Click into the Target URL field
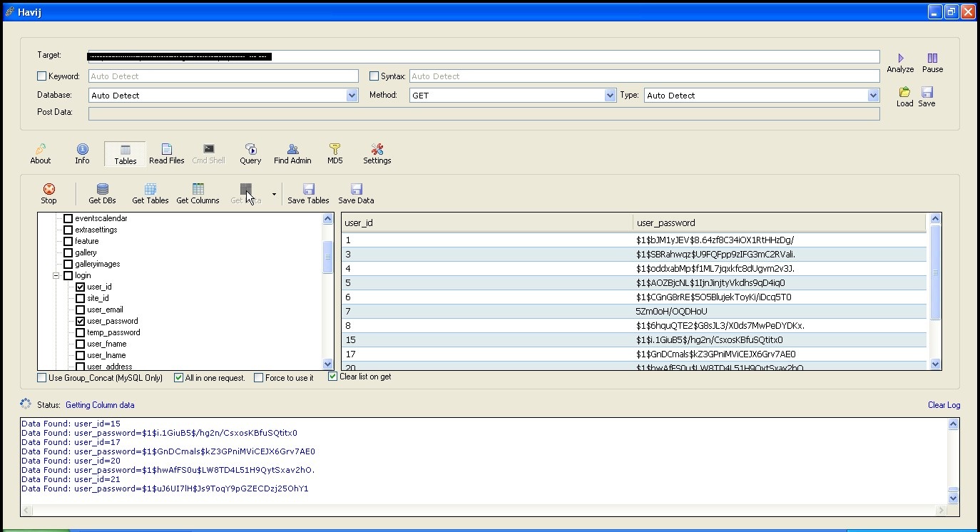The height and width of the screenshot is (532, 980). click(x=484, y=57)
